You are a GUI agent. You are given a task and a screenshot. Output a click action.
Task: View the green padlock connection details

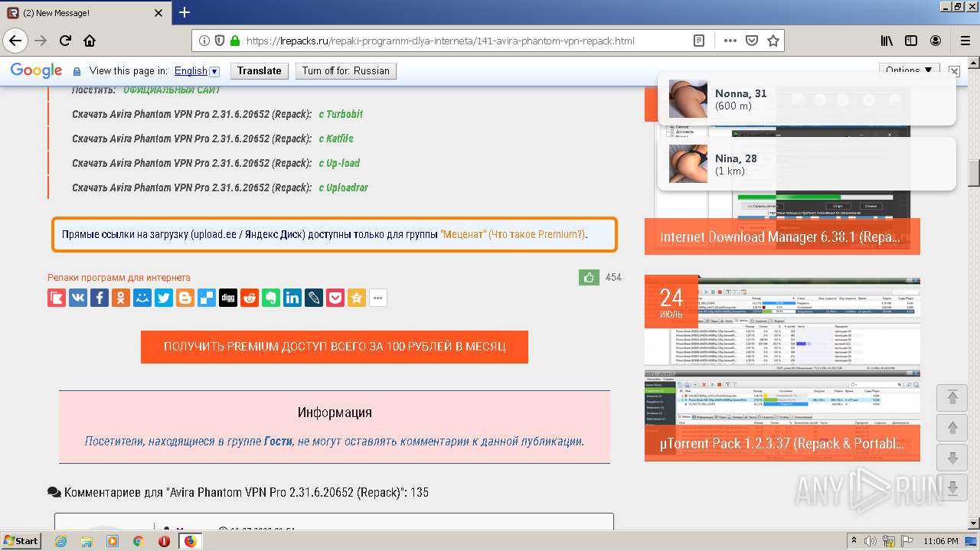click(x=235, y=41)
